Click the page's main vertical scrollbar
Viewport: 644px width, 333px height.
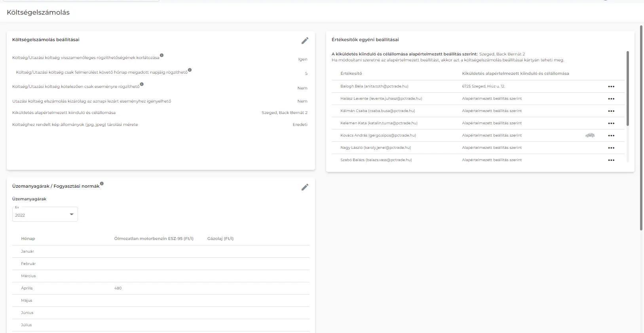(641, 127)
